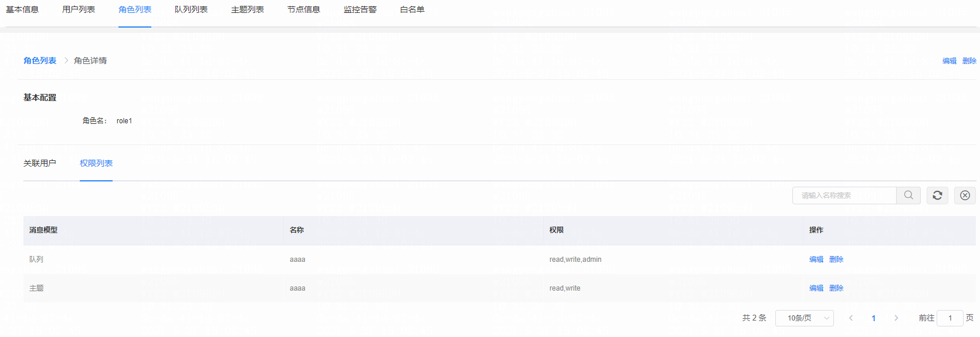Select the 主题列表 tab
The image size is (980, 337).
pos(247,10)
